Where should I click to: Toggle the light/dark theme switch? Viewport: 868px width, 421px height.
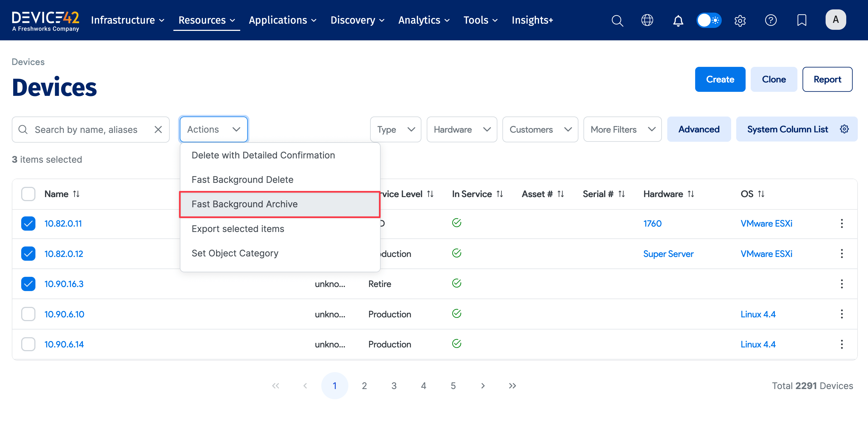point(709,20)
